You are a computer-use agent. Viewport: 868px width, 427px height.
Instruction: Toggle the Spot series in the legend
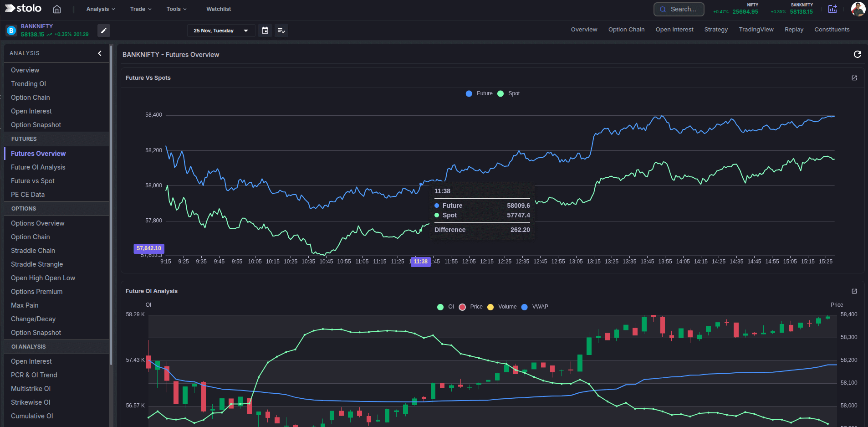[508, 93]
